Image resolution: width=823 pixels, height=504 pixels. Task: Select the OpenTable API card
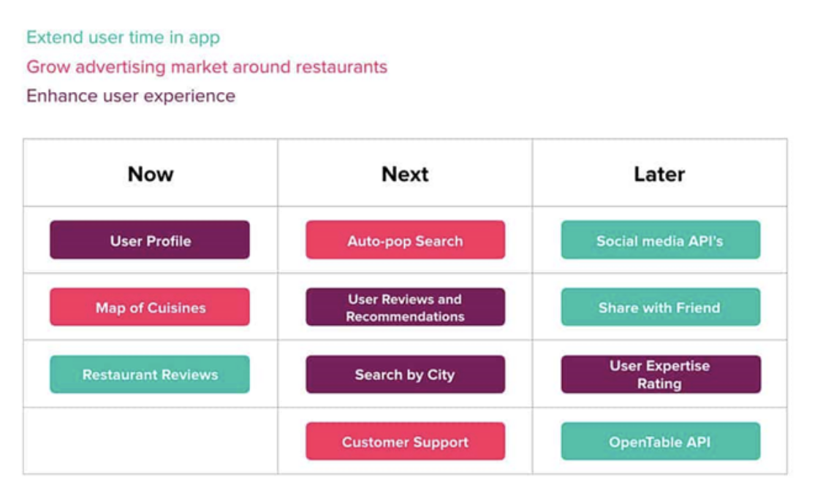point(660,441)
